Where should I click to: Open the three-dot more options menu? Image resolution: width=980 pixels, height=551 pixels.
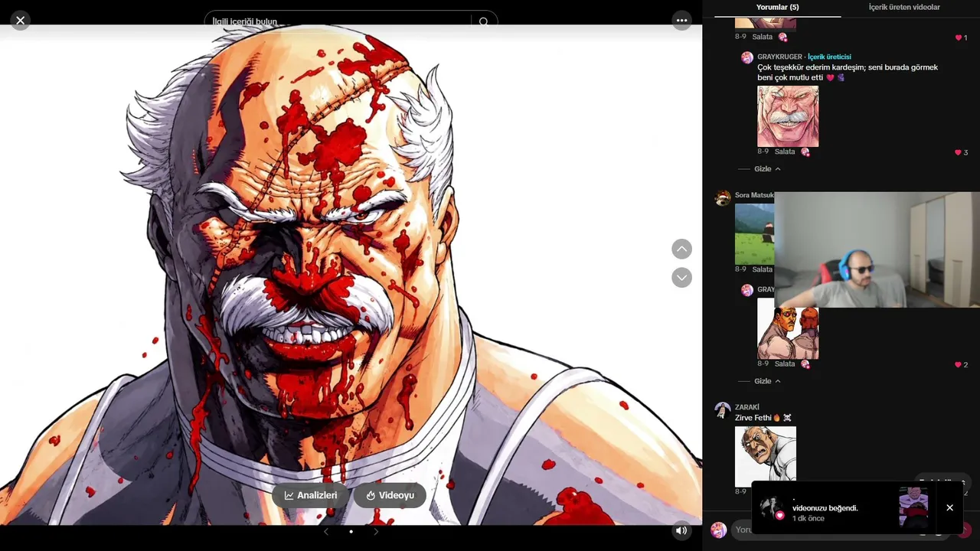681,21
